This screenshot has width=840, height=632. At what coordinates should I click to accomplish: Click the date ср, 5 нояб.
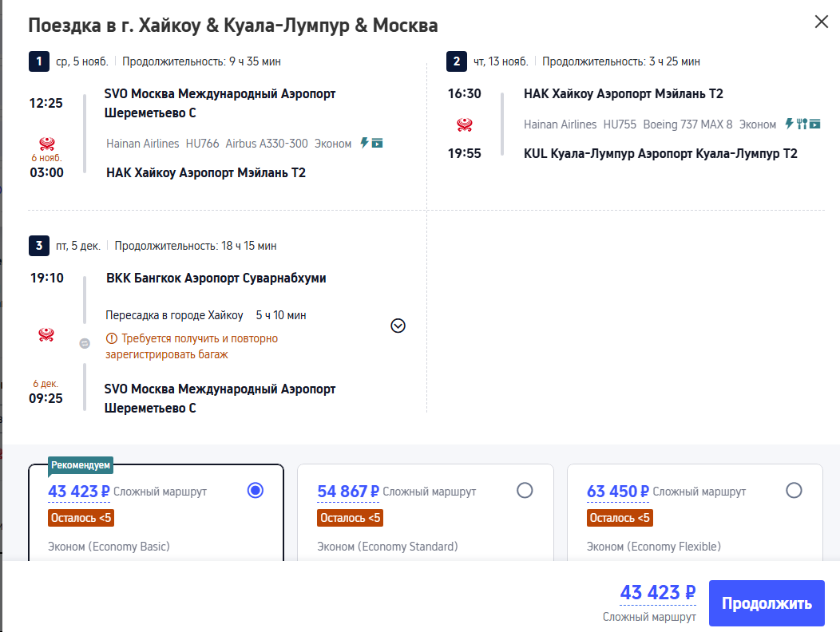tap(82, 61)
